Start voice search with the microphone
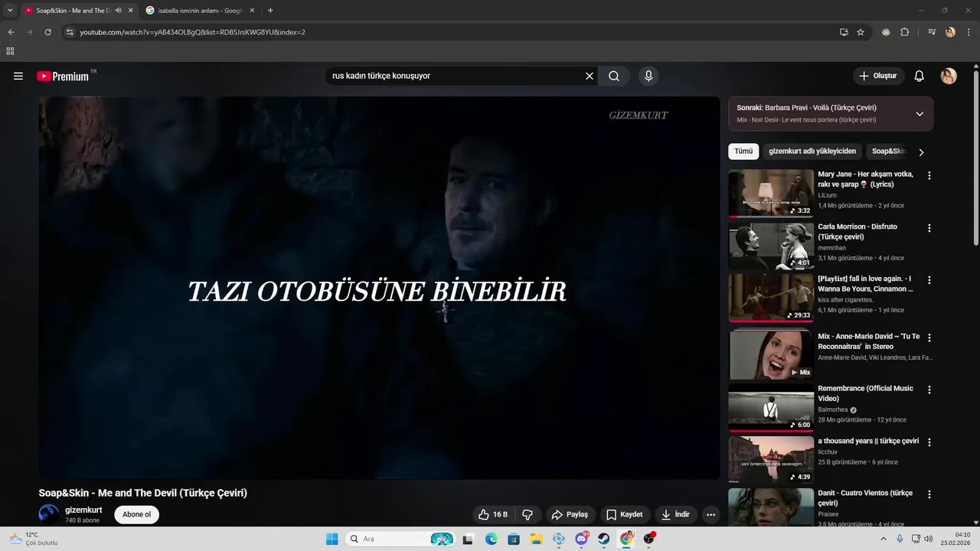Image resolution: width=980 pixels, height=551 pixels. 648,76
